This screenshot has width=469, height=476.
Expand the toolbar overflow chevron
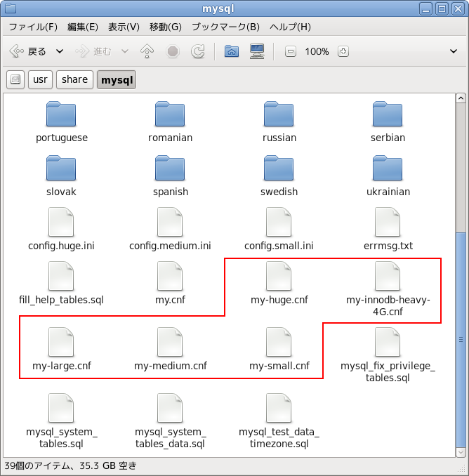454,51
